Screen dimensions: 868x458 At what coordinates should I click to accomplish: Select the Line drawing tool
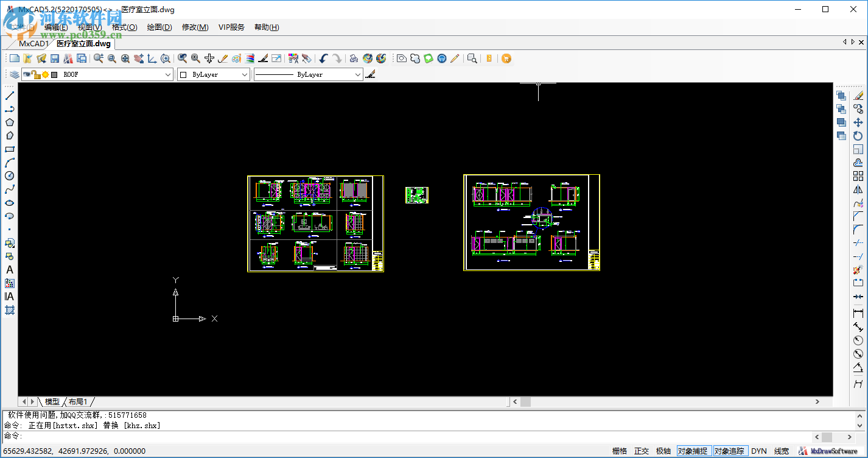pyautogui.click(x=9, y=96)
